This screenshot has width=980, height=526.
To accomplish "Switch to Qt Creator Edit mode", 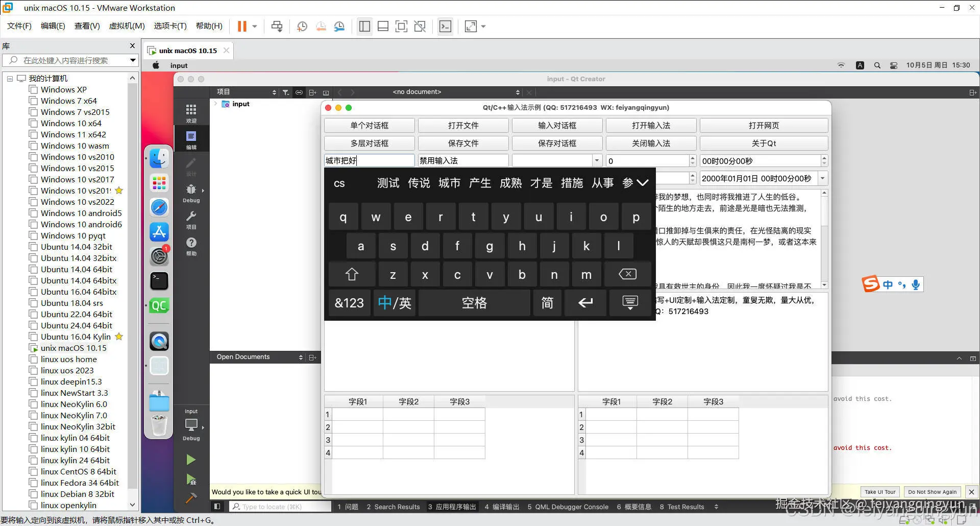I will (191, 140).
